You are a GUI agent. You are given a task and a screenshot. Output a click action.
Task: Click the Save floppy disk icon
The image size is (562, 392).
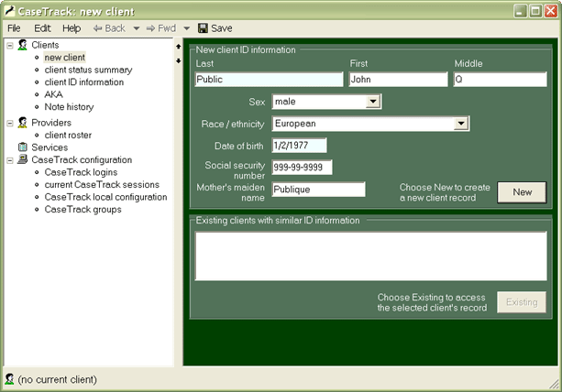[x=203, y=28]
